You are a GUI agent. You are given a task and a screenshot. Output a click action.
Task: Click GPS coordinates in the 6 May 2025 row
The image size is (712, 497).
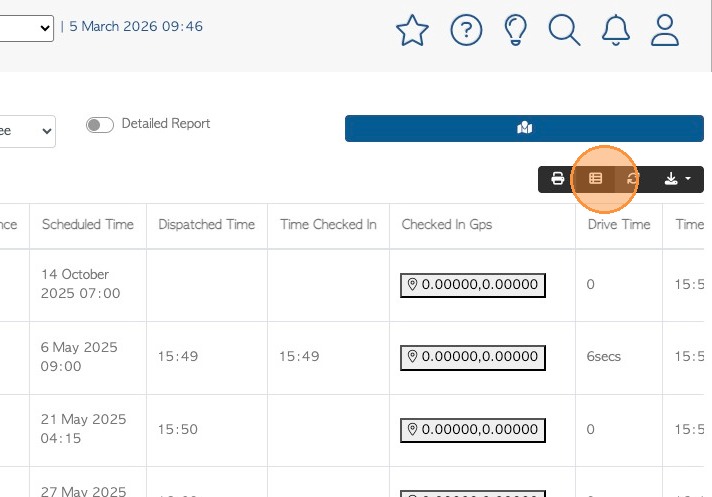tap(472, 357)
